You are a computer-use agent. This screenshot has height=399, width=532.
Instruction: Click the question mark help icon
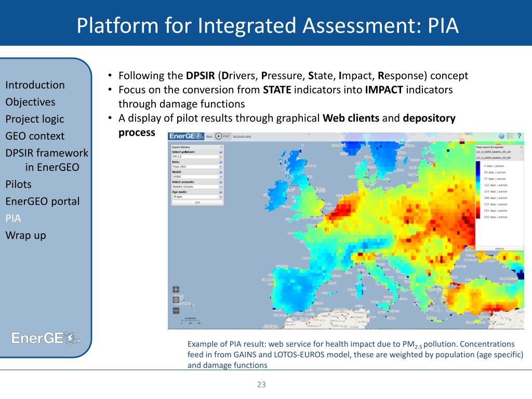pos(519,136)
